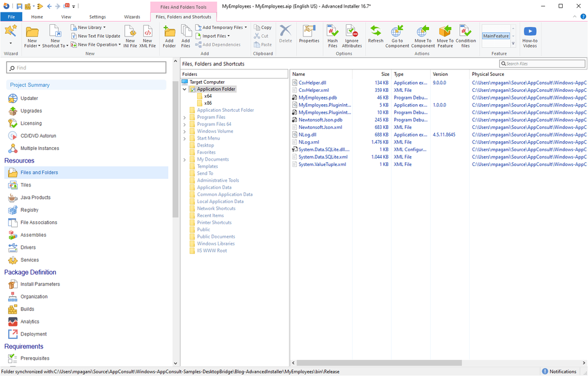Click Go to Component icon
This screenshot has width=588, height=376.
click(x=397, y=36)
